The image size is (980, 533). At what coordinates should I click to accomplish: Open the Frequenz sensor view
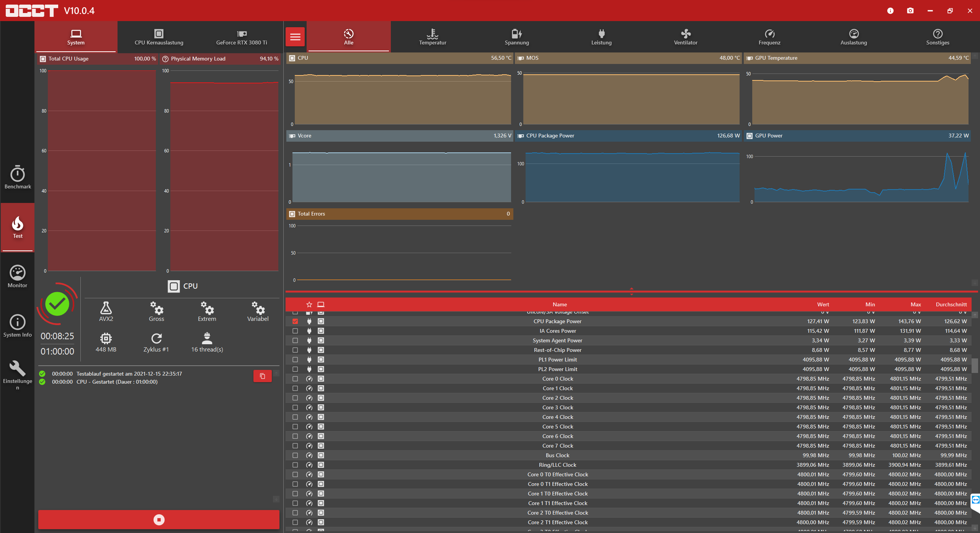tap(769, 36)
